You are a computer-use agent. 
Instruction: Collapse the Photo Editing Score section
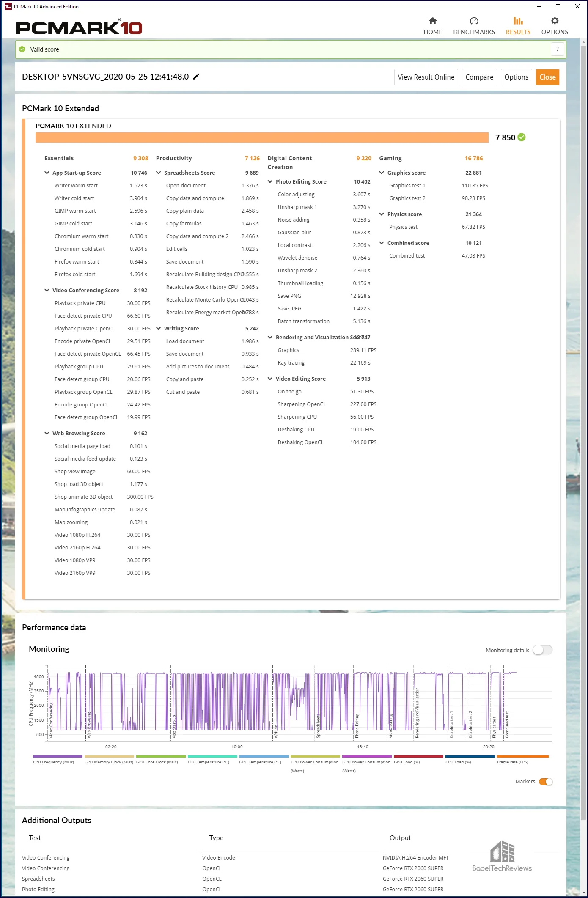tap(270, 181)
